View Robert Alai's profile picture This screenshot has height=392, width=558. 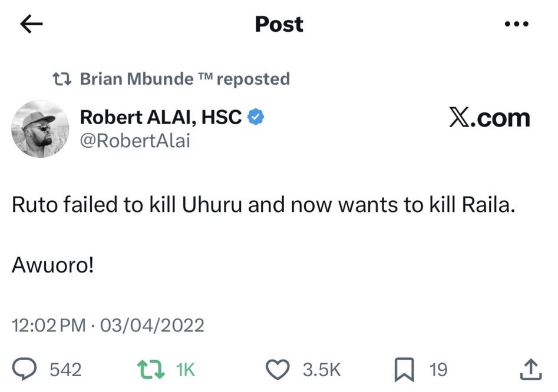pos(40,129)
